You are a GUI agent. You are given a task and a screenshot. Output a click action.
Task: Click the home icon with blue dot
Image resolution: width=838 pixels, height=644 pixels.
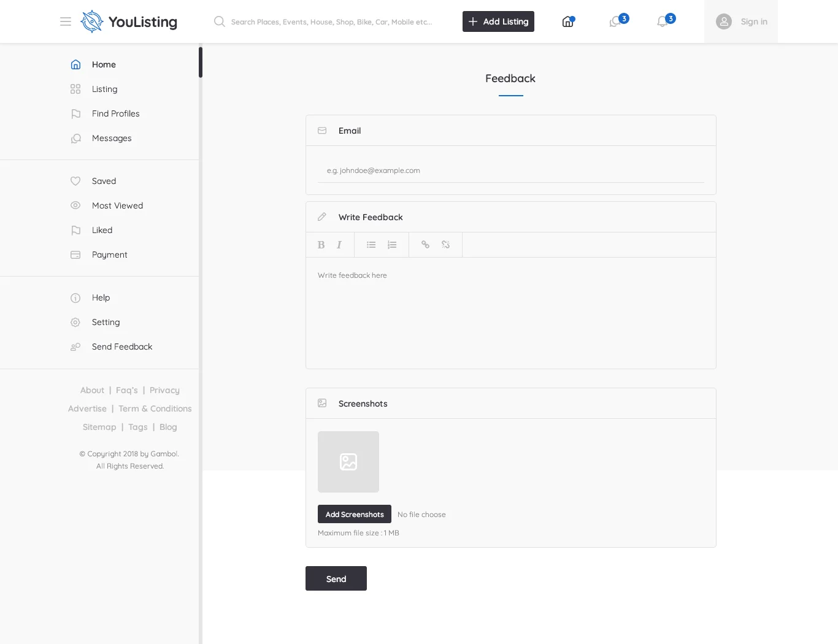pyautogui.click(x=567, y=22)
